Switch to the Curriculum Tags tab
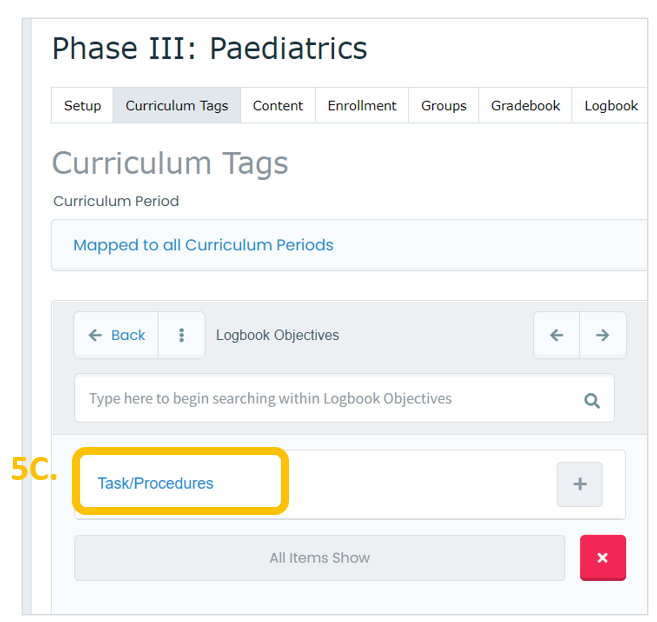Image resolution: width=657 pixels, height=622 pixels. click(177, 106)
